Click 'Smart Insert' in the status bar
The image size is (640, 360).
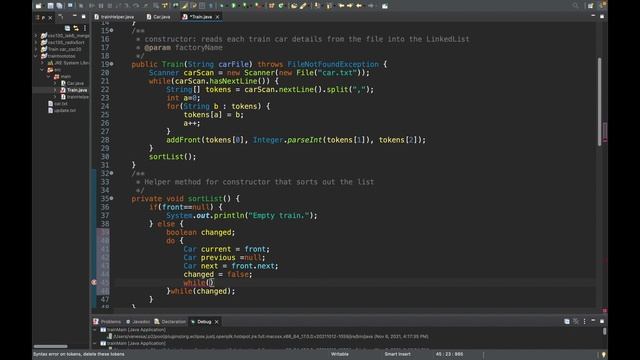point(398,354)
